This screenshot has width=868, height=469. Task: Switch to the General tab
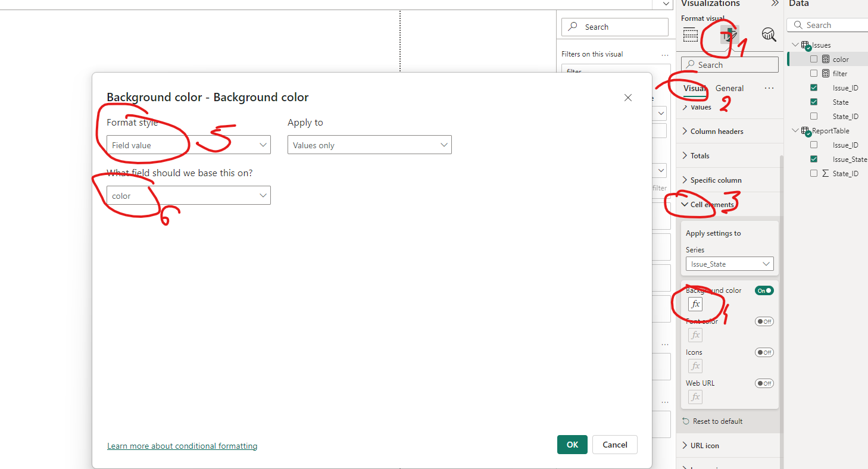coord(729,89)
